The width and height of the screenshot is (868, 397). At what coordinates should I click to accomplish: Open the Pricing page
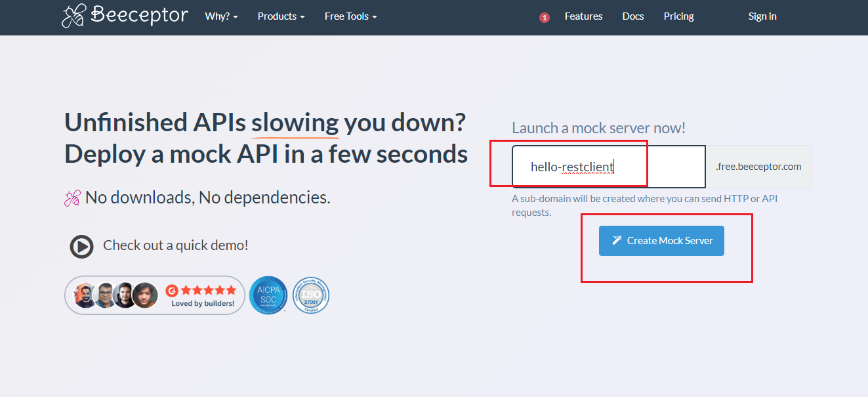[x=678, y=16]
